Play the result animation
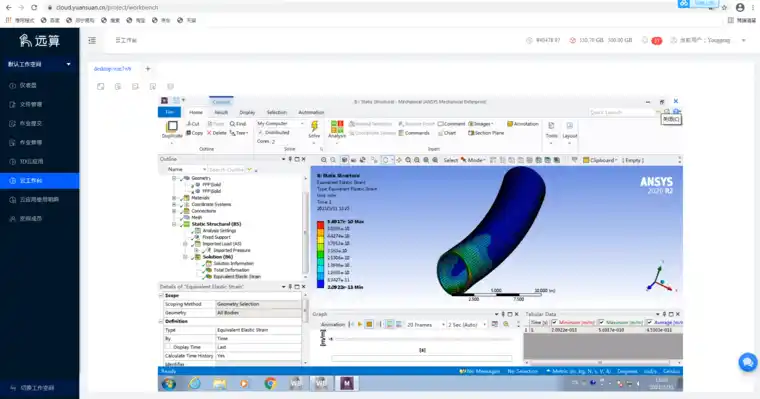The height and width of the screenshot is (399, 760). [x=360, y=324]
